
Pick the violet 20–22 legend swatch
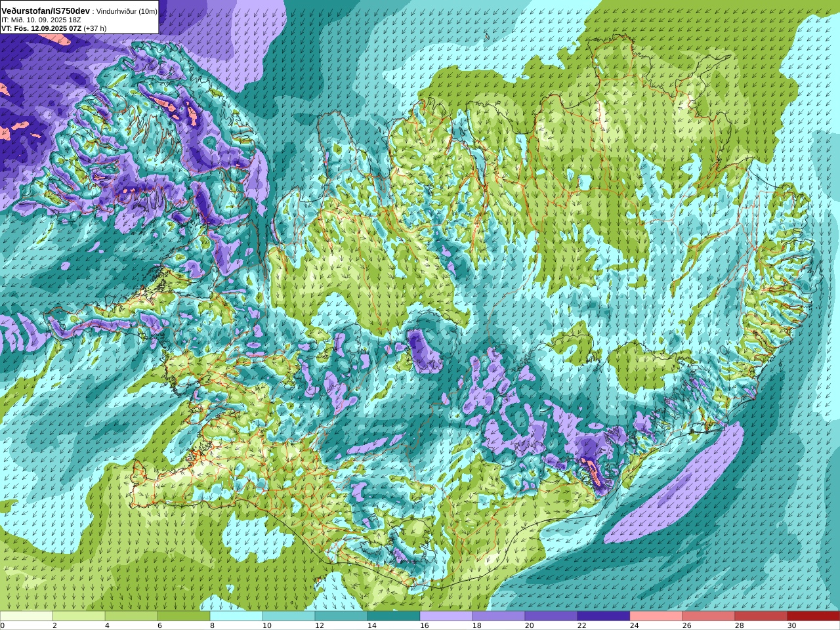(x=551, y=616)
